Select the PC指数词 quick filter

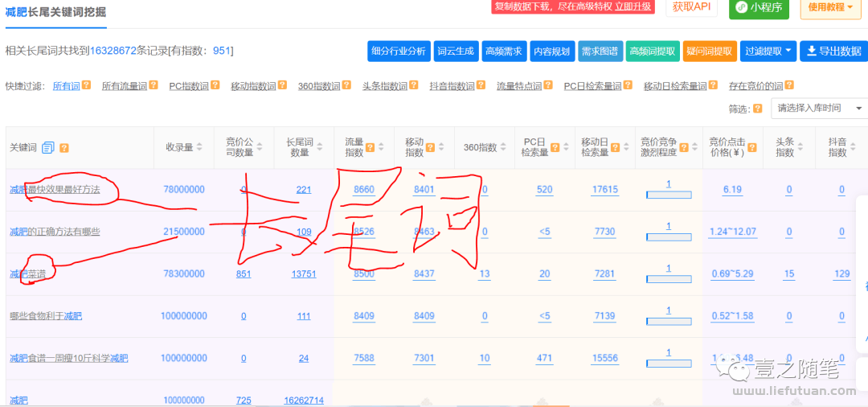pyautogui.click(x=190, y=86)
